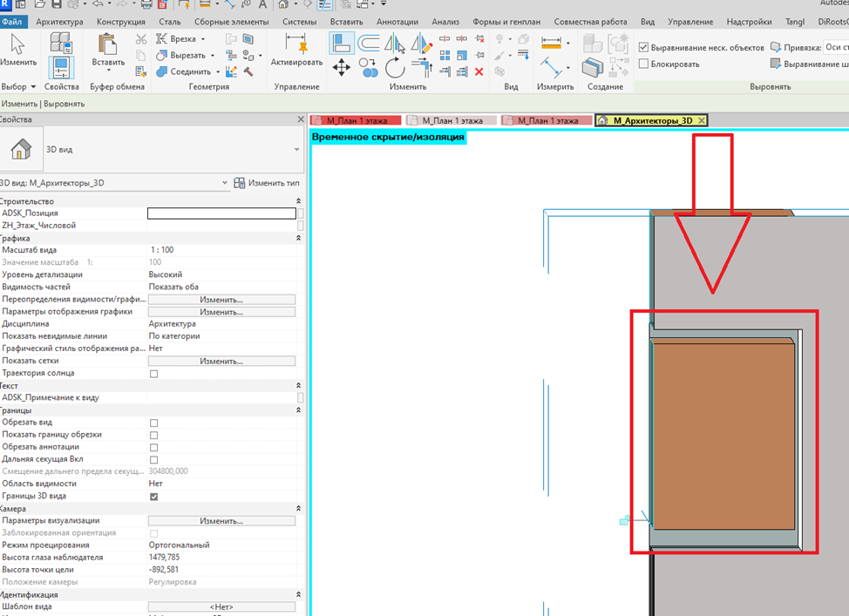Viewport: 849px width, 616px height.
Task: Select the Array tool icon
Action: pos(445,55)
